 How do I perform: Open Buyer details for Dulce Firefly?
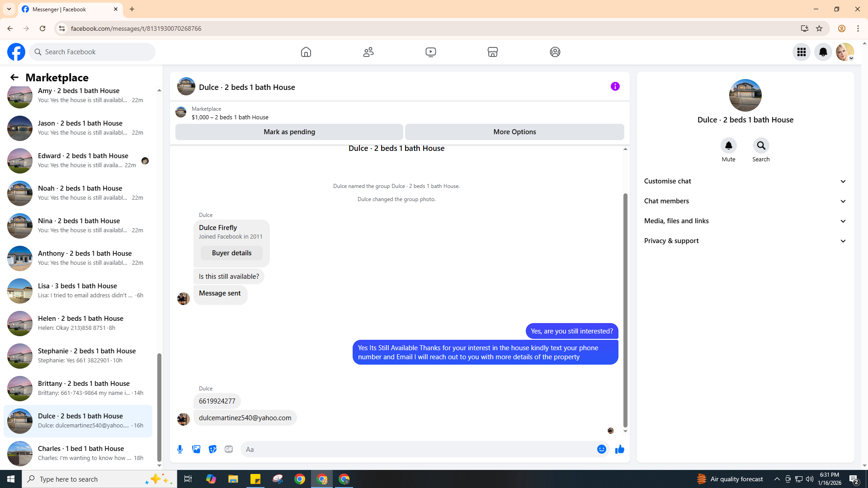click(231, 253)
